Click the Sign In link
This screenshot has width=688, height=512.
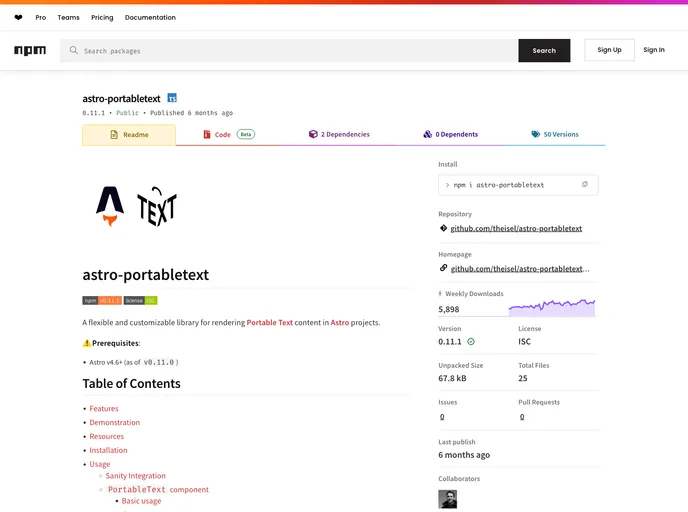pos(654,50)
